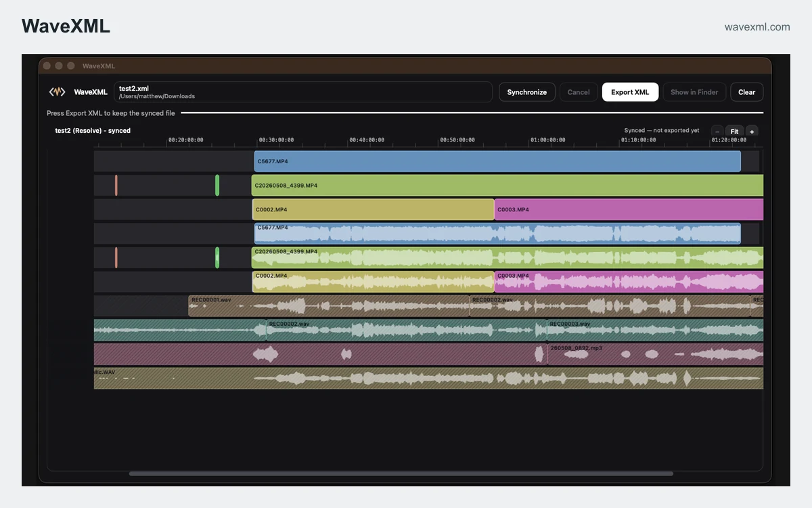Select the yellow C0002.MP4 video clip

coord(374,209)
